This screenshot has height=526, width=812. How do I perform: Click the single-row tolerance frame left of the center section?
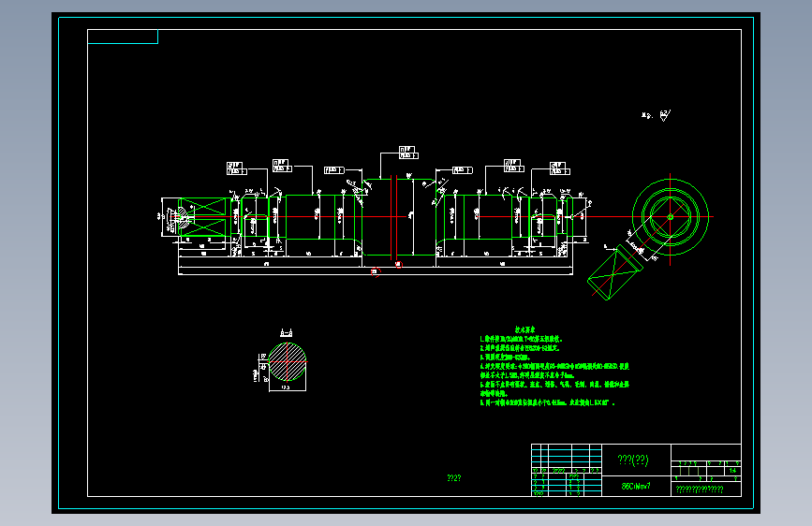[334, 169]
